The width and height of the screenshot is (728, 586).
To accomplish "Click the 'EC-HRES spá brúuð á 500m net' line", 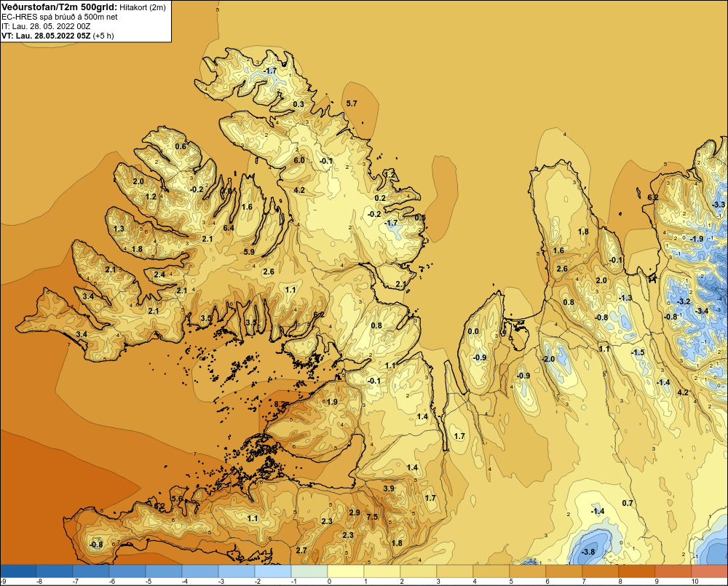I will click(x=60, y=17).
